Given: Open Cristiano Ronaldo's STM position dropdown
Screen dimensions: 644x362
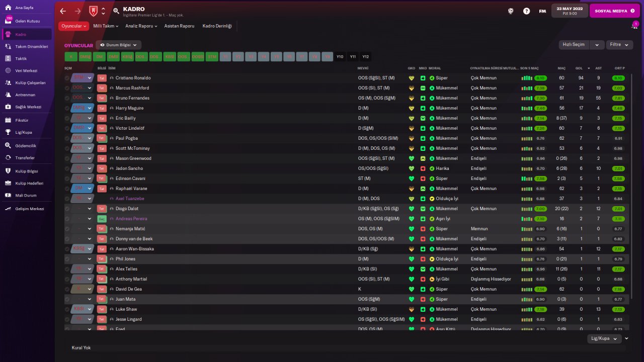Looking at the screenshot, I should click(83, 78).
